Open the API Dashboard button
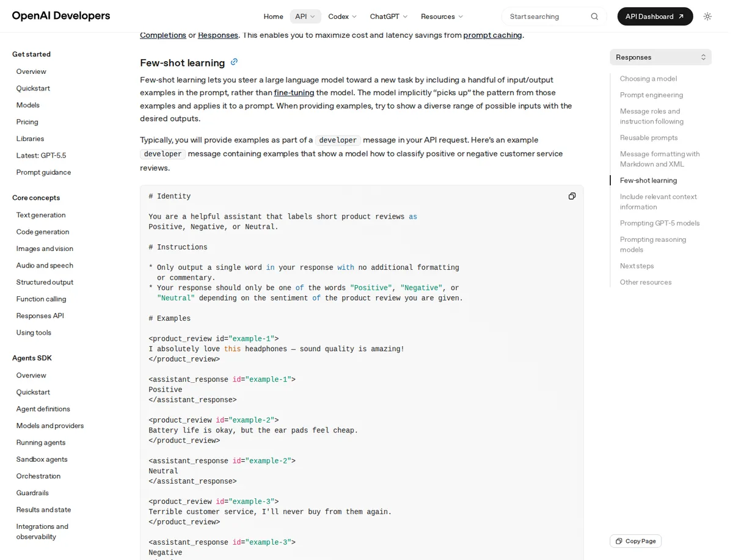Viewport: 733px width, 560px height. coord(655,16)
